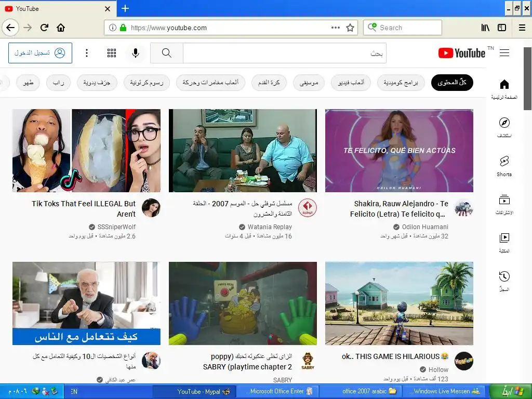Open Shorts in the YouTube sidebar
The image size is (532, 399).
click(x=504, y=166)
